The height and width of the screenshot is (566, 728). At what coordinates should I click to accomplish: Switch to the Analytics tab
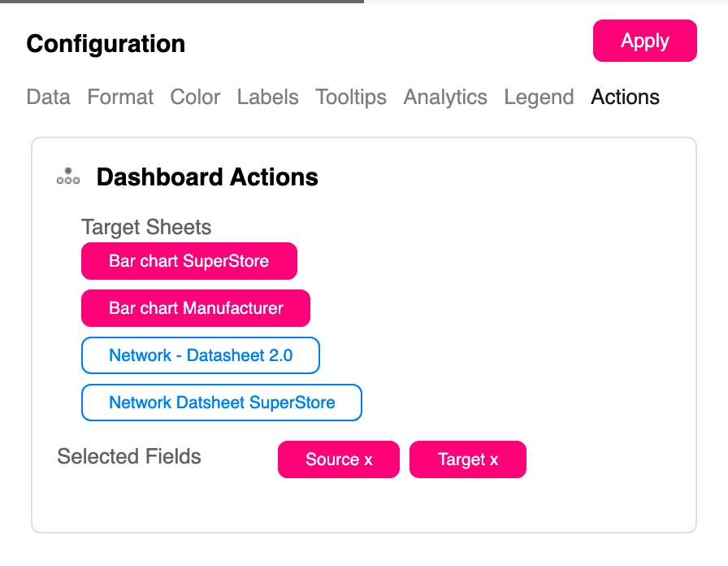(x=445, y=98)
